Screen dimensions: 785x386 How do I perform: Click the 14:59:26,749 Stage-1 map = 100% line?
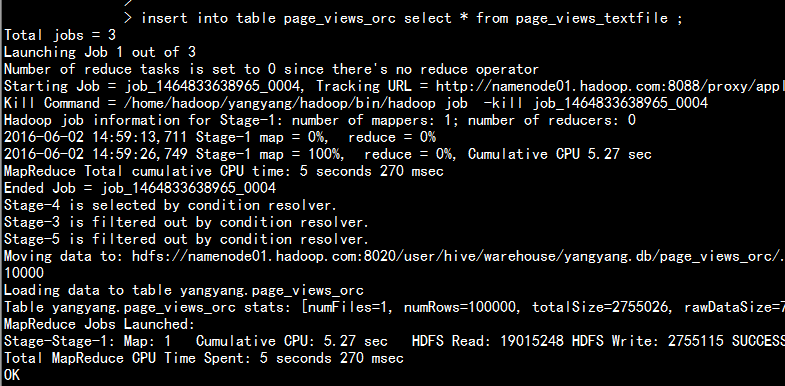[x=328, y=154]
